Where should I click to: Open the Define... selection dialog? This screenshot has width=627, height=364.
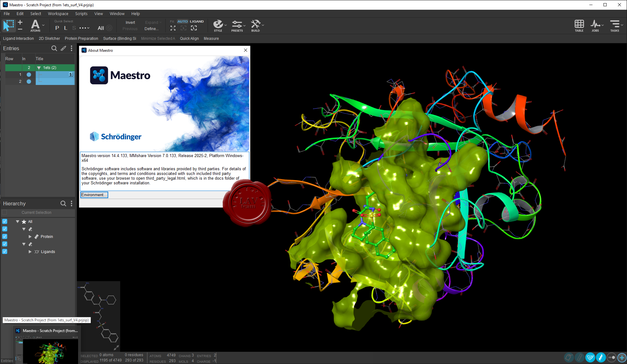click(151, 29)
